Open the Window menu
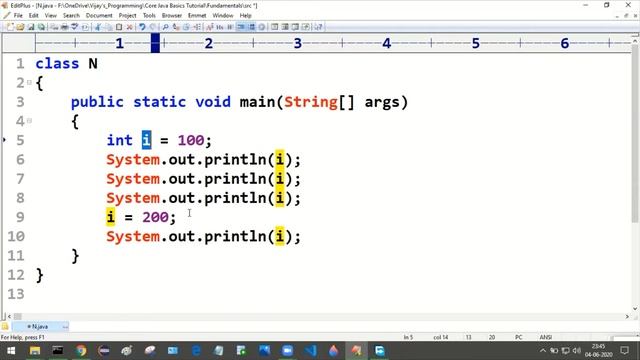 [222, 16]
